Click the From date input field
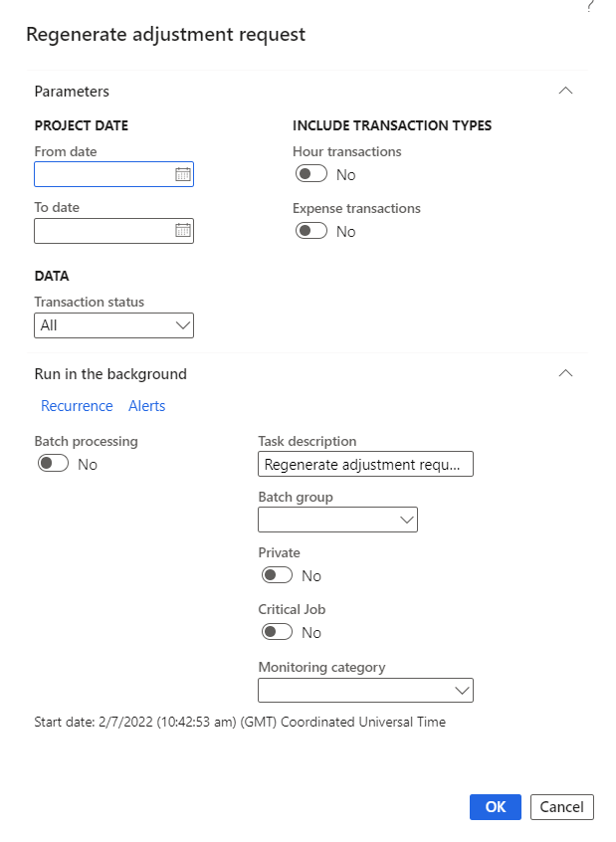Image resolution: width=616 pixels, height=842 pixels. coord(103,175)
